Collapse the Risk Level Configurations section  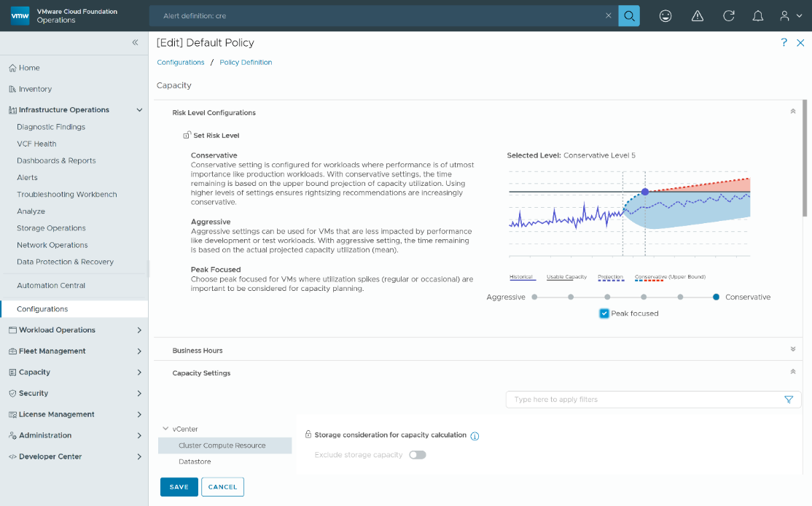(x=792, y=112)
